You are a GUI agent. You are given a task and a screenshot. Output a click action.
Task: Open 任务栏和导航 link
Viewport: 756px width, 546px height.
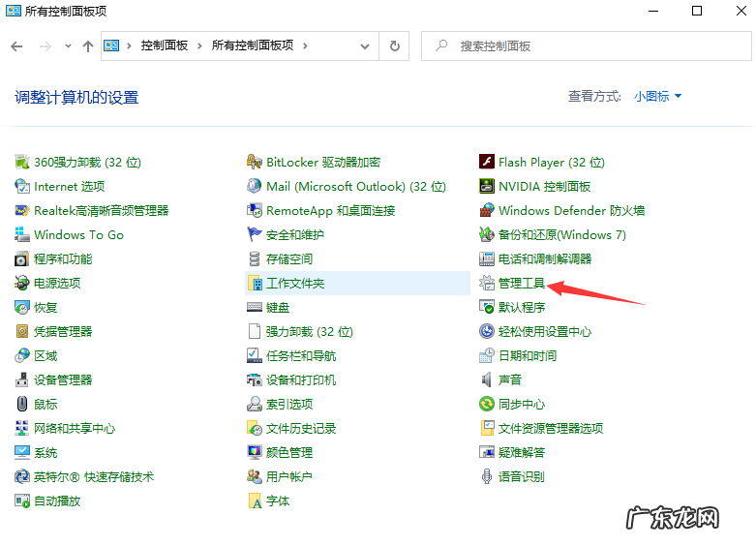[x=301, y=356]
